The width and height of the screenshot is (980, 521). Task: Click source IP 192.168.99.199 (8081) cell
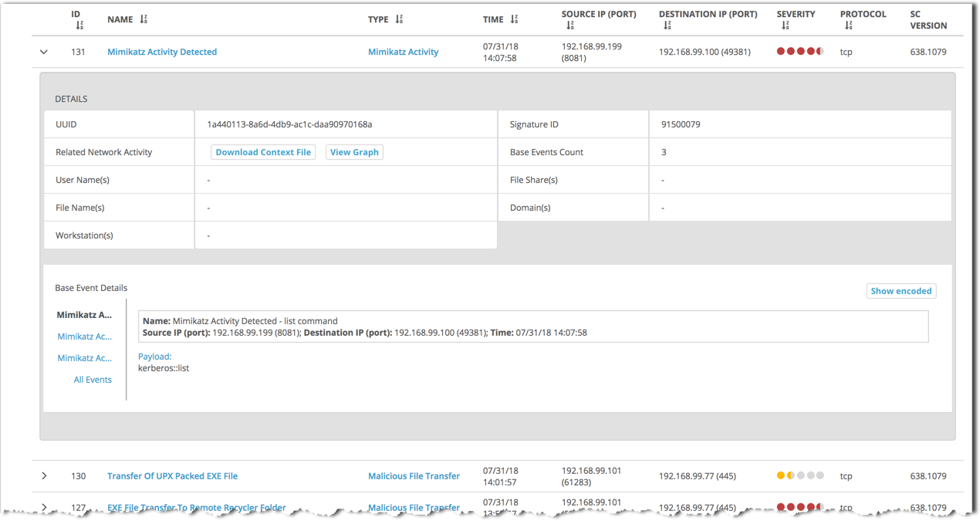(592, 52)
